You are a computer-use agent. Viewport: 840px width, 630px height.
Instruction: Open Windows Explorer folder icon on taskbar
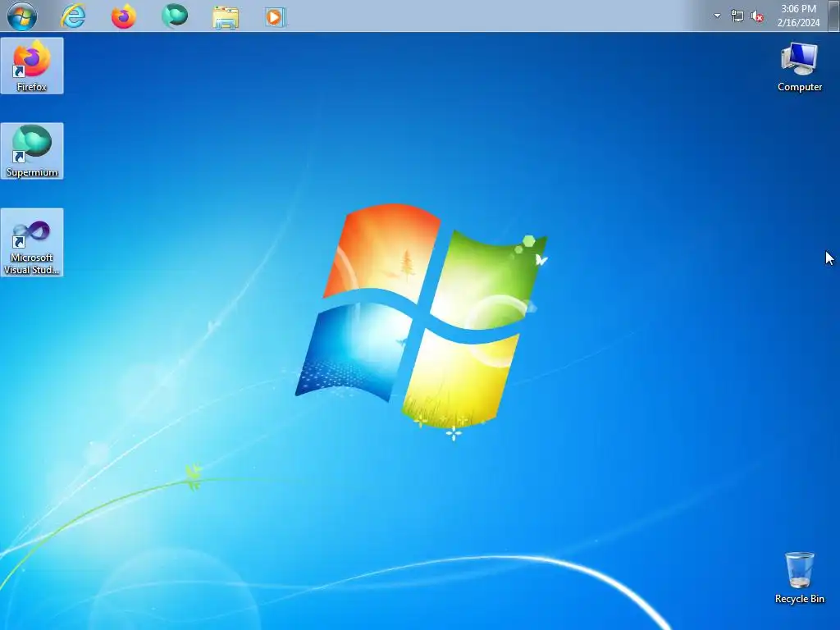point(226,17)
